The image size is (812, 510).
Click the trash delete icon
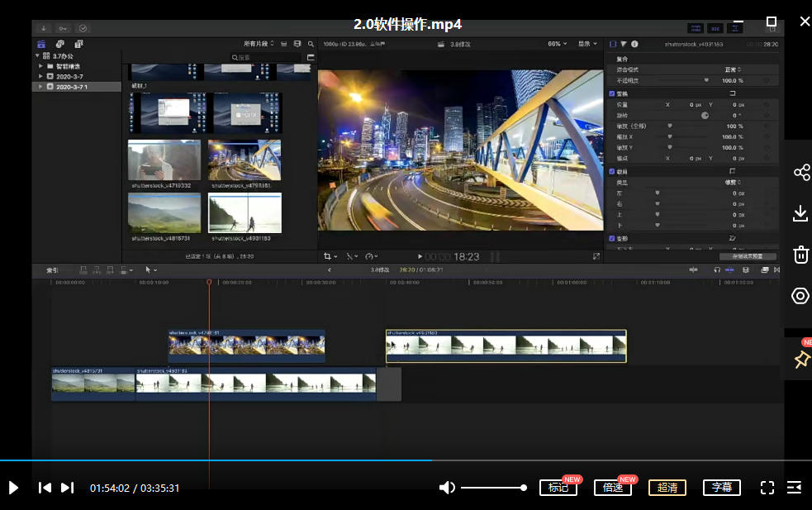click(x=800, y=255)
